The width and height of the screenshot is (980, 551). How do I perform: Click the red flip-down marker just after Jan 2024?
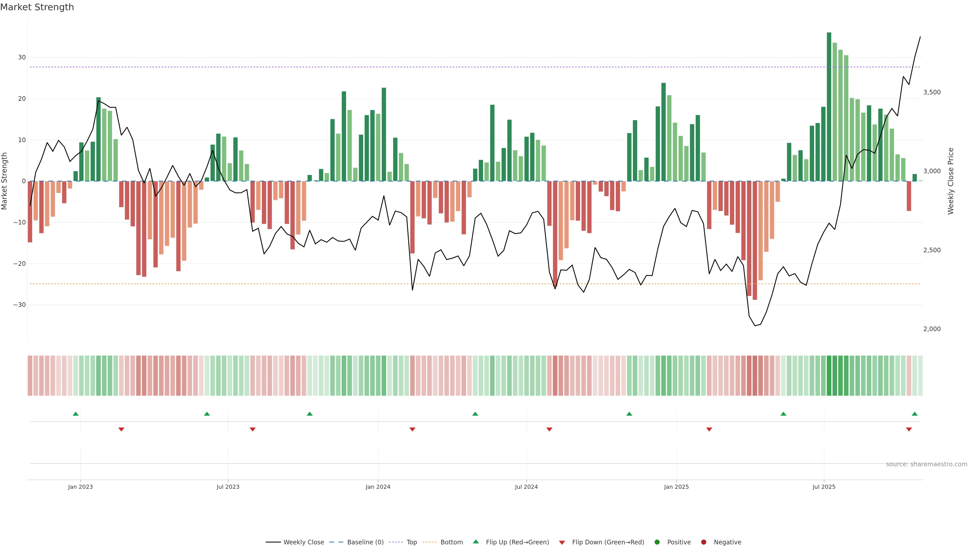coord(412,429)
